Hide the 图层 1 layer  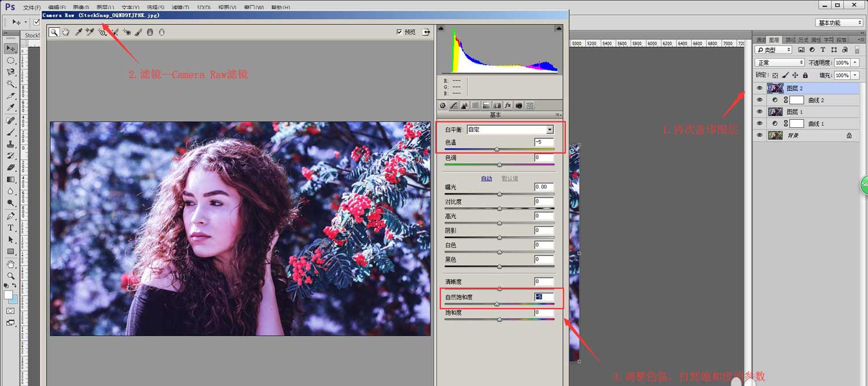[x=760, y=112]
